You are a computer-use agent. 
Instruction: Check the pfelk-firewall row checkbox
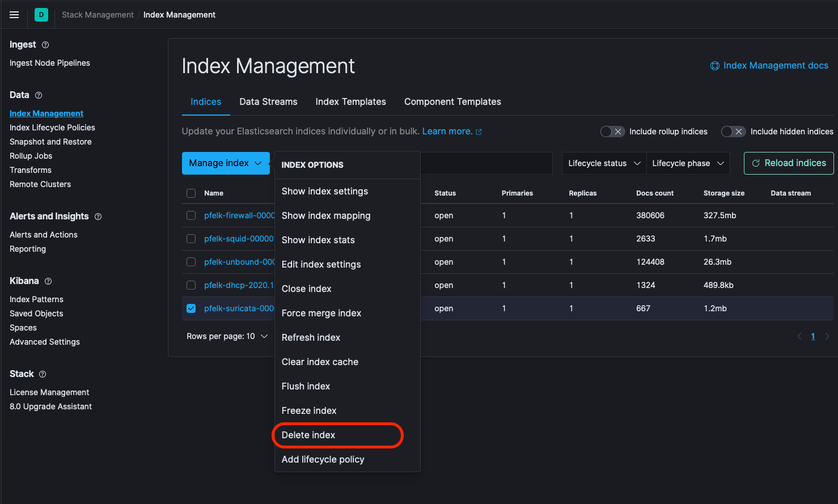tap(191, 215)
